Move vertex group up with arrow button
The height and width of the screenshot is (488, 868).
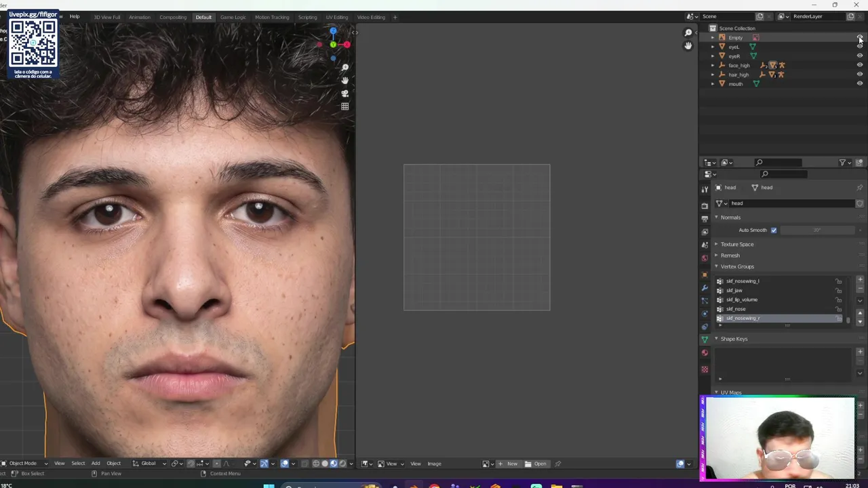860,314
